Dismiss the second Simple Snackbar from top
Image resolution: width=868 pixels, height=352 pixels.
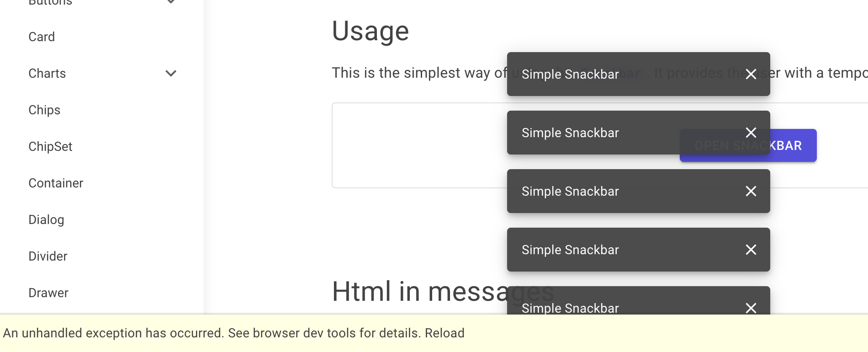click(x=751, y=133)
